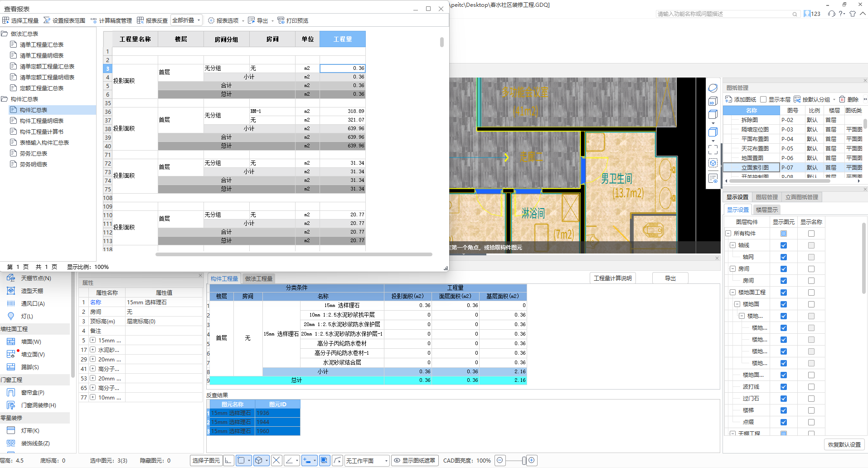Select 造型天棚 component
868x468 pixels.
tap(32, 291)
